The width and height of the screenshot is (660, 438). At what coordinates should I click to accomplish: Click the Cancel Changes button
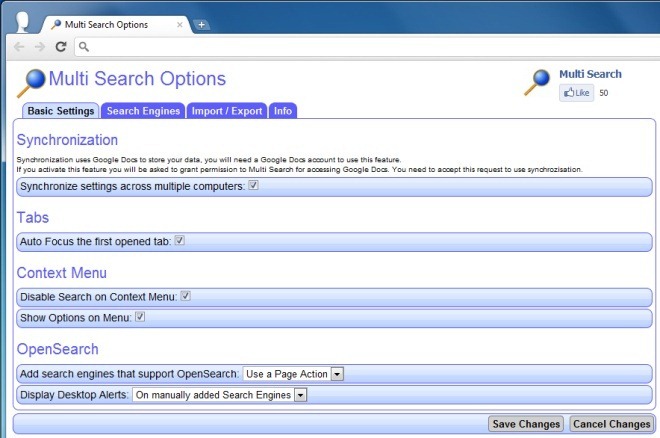(611, 424)
